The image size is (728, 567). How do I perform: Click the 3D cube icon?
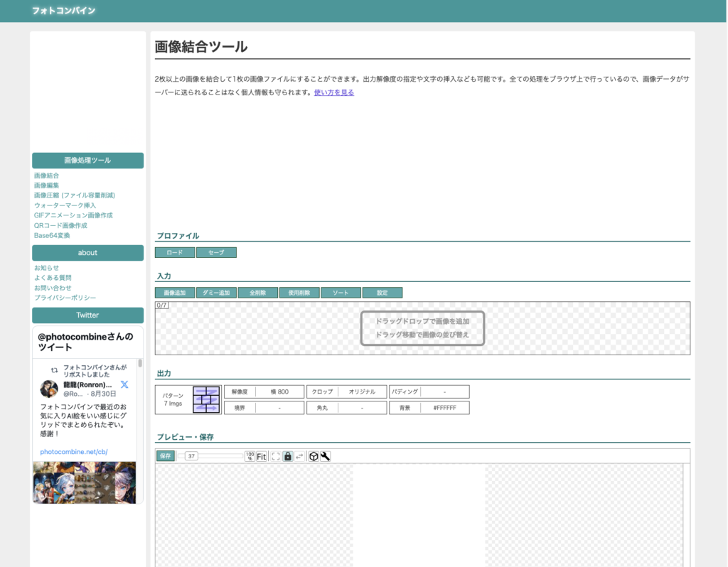coord(313,456)
